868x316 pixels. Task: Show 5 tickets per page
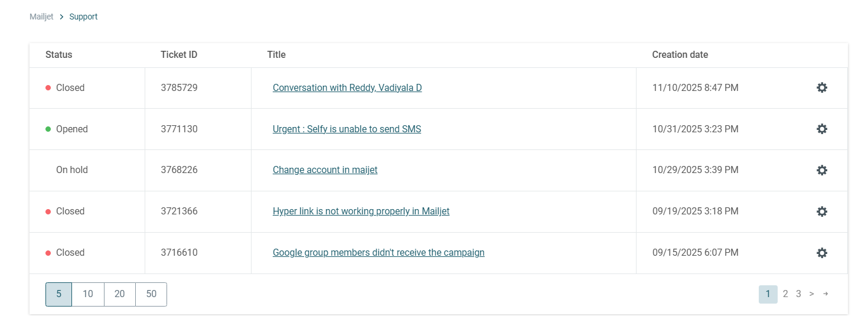(x=58, y=294)
